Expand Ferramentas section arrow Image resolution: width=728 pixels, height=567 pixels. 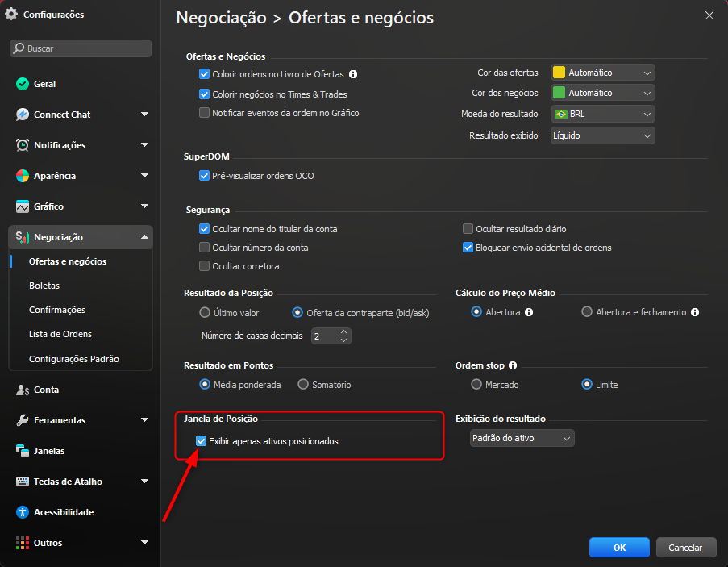pos(145,419)
